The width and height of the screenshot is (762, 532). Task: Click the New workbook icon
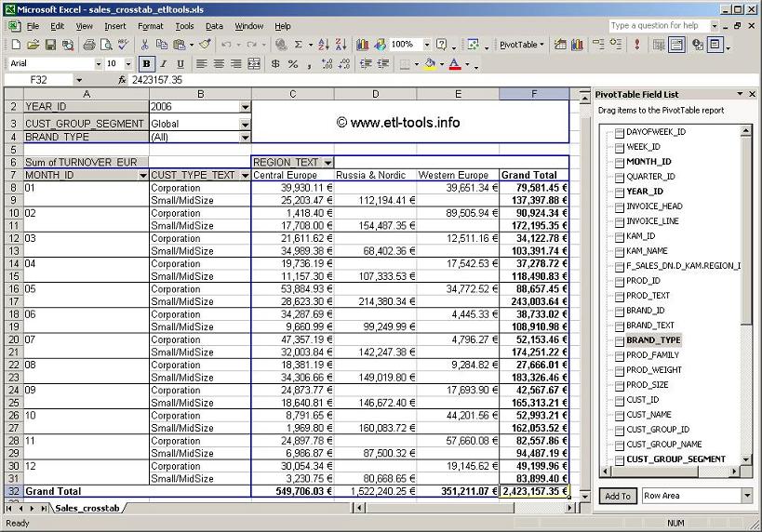(x=16, y=45)
